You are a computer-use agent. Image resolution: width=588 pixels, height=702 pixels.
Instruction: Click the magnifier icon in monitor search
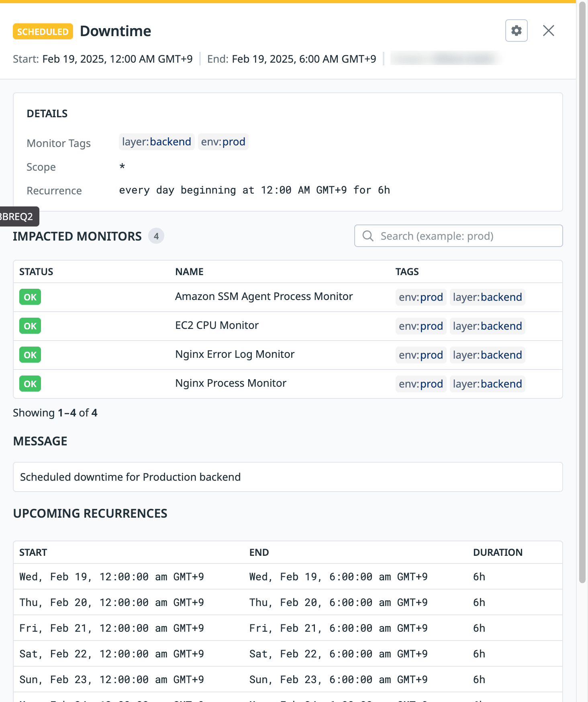tap(368, 236)
